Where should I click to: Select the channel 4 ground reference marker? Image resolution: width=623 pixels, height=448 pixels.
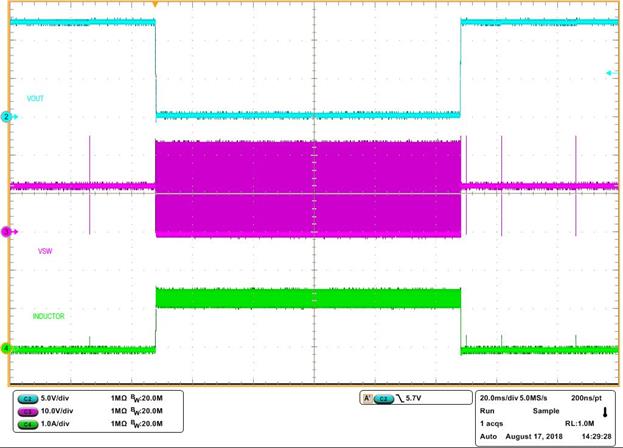click(5, 348)
